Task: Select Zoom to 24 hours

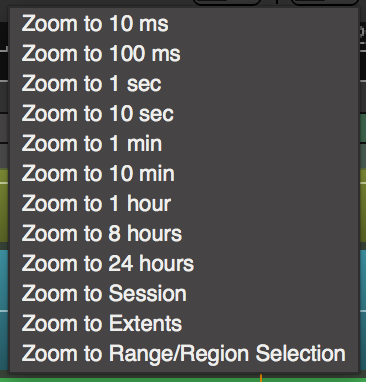Action: (184, 264)
